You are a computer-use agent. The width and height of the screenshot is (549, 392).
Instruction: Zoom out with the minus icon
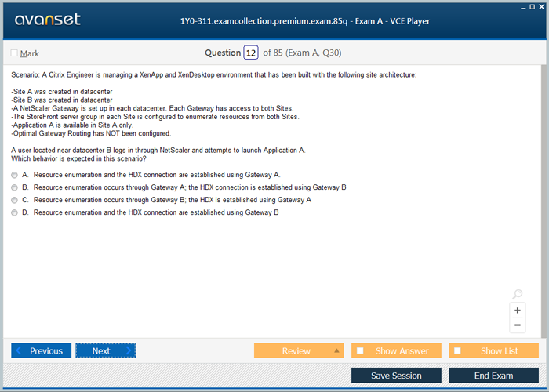coord(517,325)
